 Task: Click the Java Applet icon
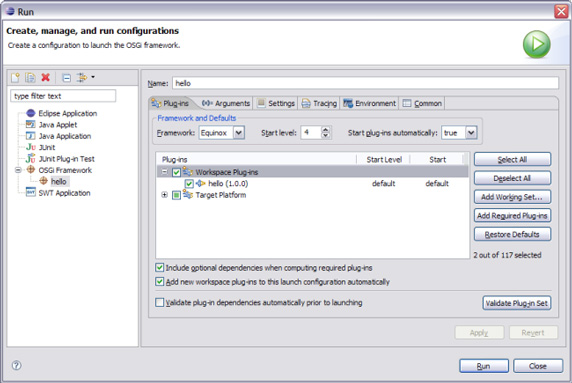click(x=31, y=125)
